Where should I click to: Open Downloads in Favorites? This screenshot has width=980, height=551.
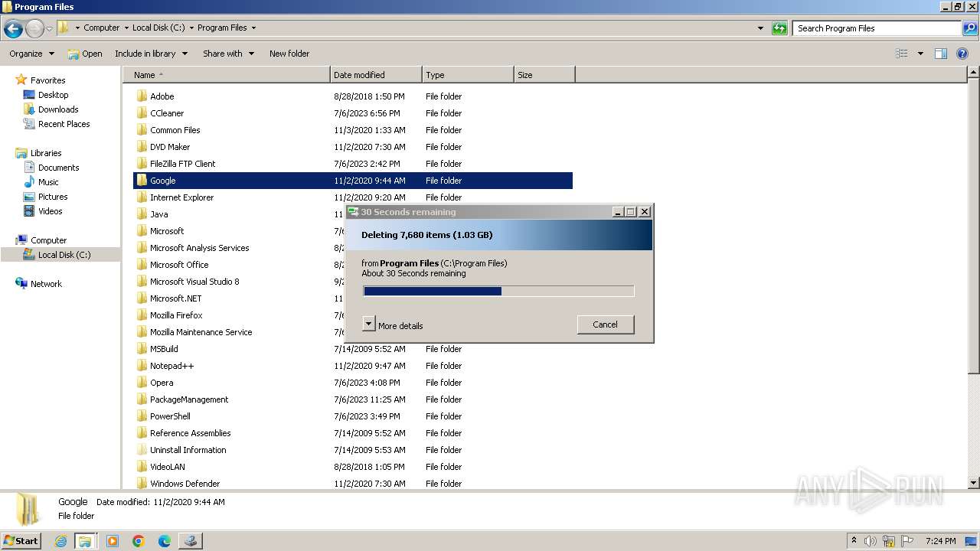point(58,109)
